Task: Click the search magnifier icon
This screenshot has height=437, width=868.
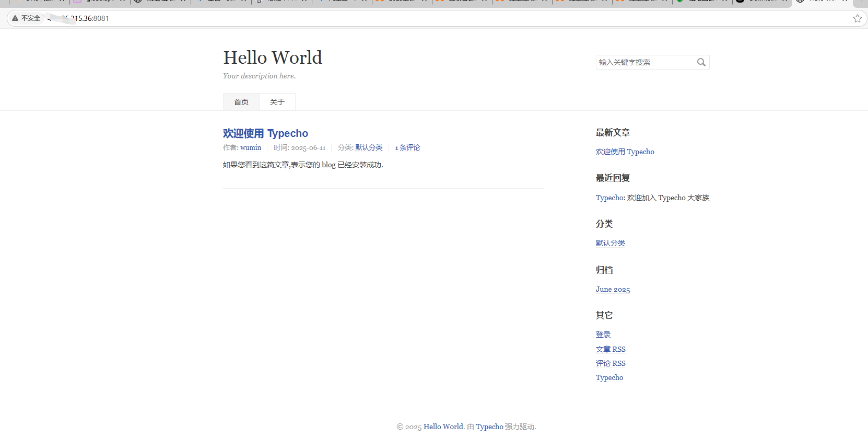Action: point(701,62)
